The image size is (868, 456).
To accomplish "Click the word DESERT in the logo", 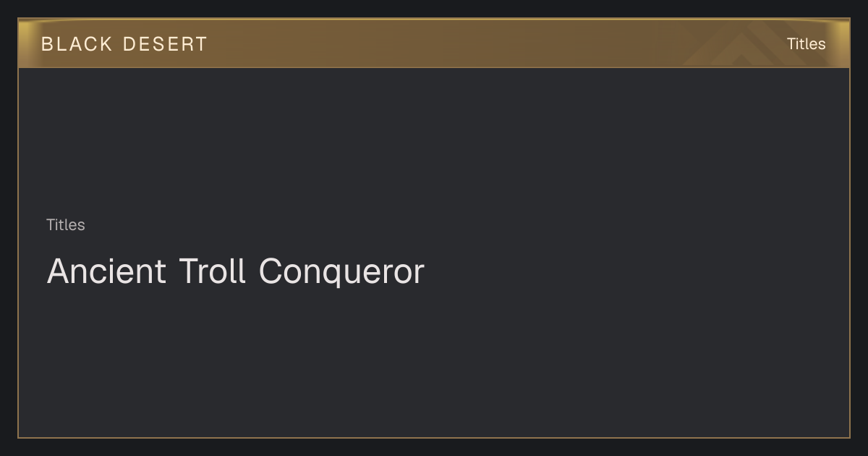I will 165,44.
